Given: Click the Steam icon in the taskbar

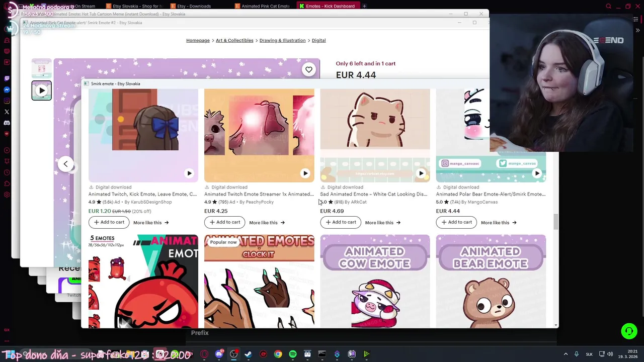Looking at the screenshot, I should tap(248, 354).
